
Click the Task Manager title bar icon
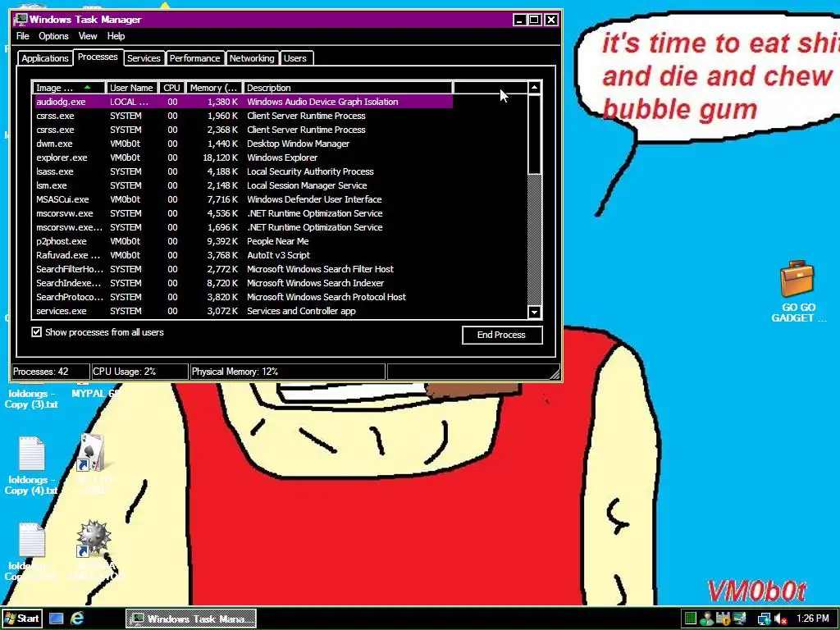click(21, 20)
